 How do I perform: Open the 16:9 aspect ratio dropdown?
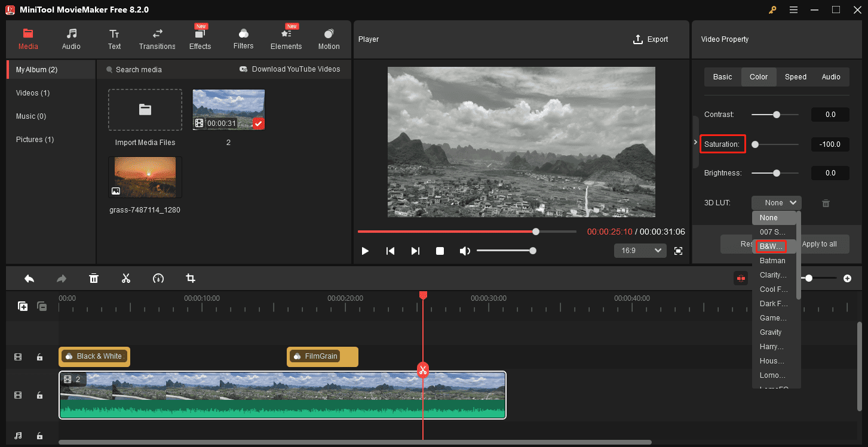[640, 251]
